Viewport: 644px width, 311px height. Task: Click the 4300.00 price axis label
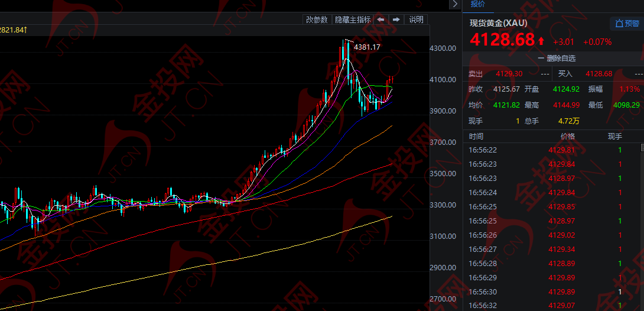[443, 48]
